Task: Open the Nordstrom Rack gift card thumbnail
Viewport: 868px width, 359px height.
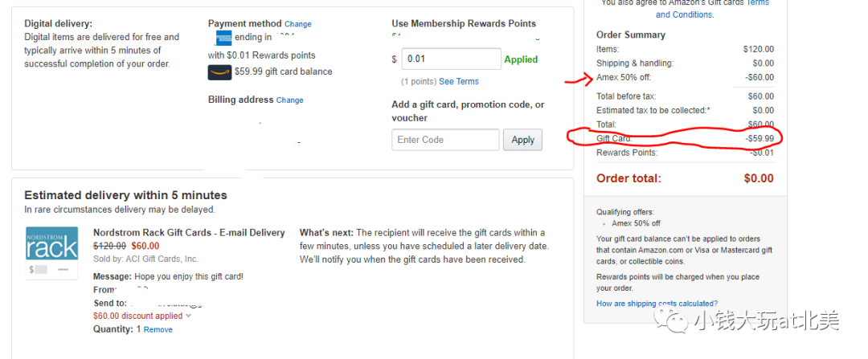Action: tap(52, 252)
